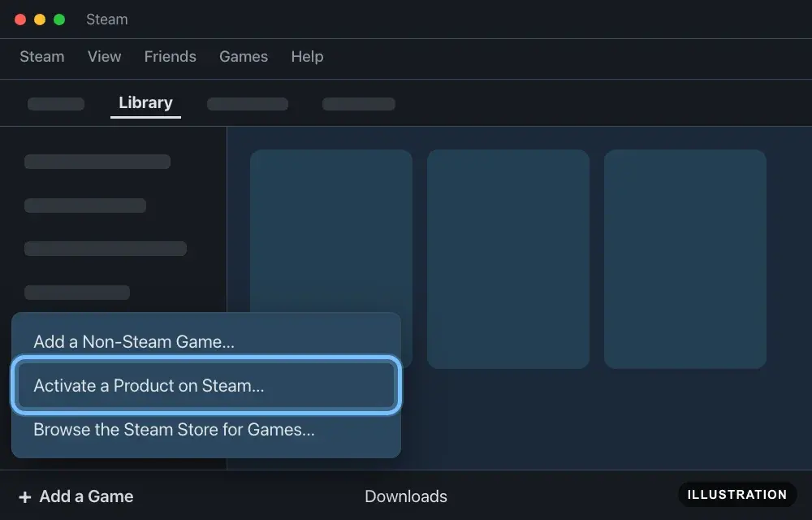
Task: Open the Downloads section
Action: tap(405, 496)
